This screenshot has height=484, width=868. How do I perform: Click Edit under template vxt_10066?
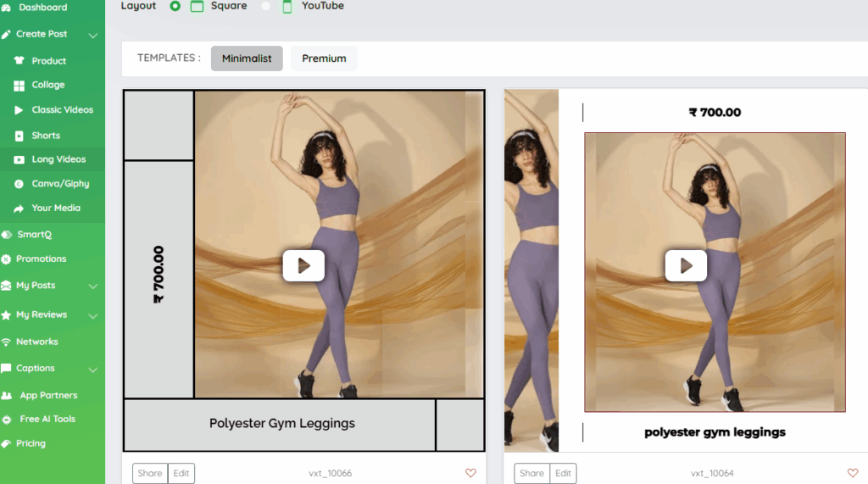[x=181, y=473]
